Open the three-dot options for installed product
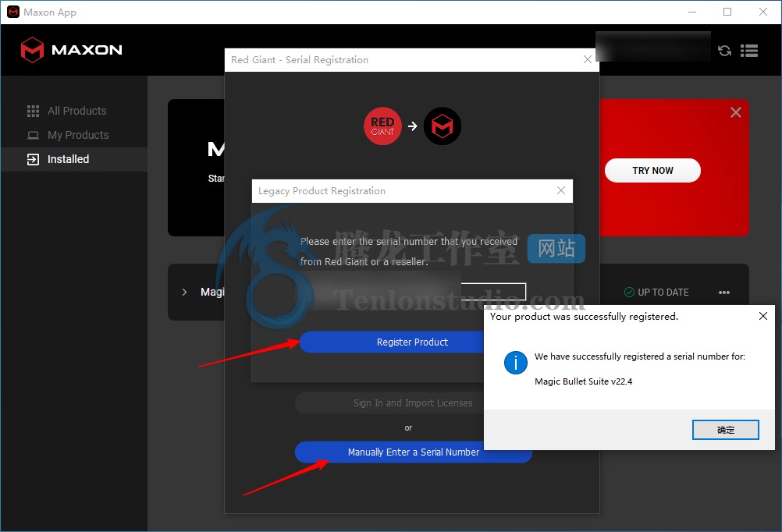 coord(724,293)
